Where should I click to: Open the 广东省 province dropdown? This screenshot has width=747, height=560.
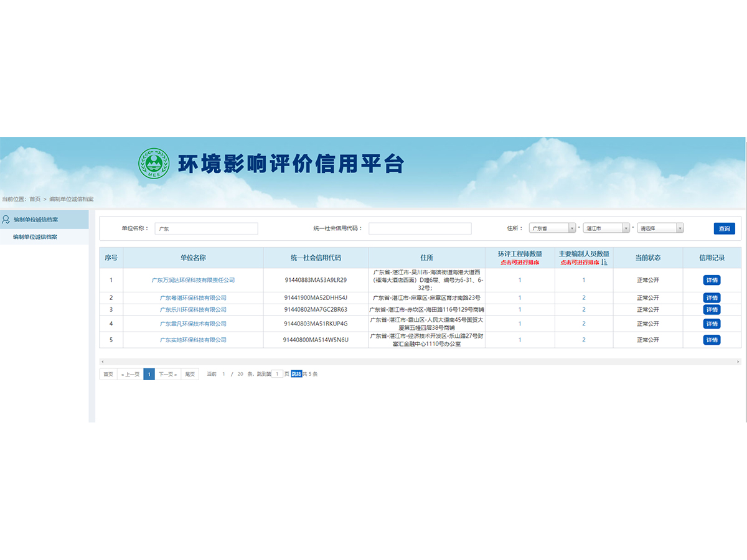pyautogui.click(x=552, y=228)
